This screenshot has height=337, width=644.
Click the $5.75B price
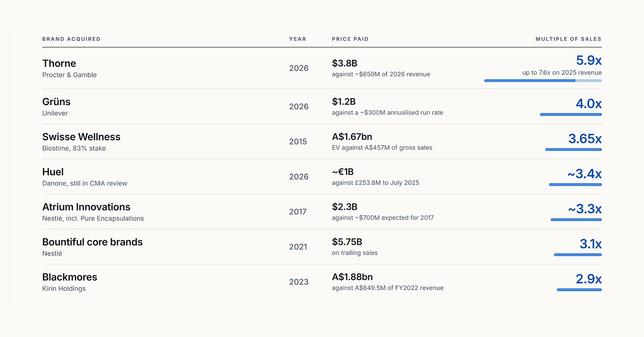point(347,242)
